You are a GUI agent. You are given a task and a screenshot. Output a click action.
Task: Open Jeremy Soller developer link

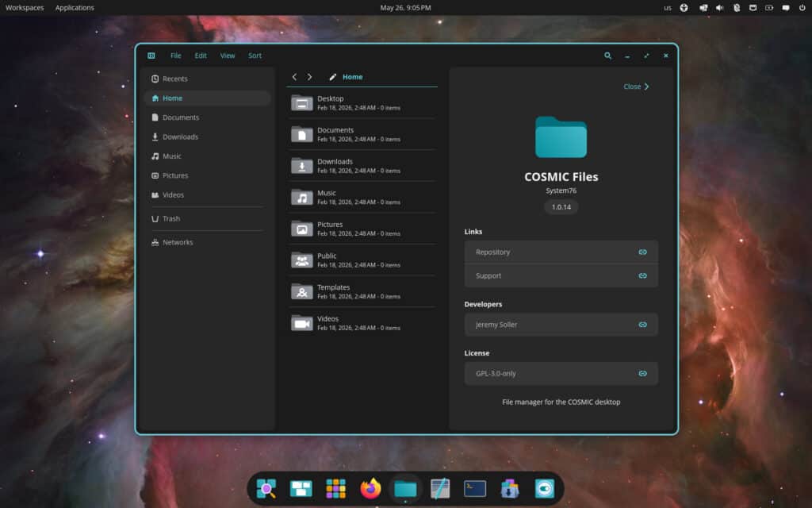point(561,325)
